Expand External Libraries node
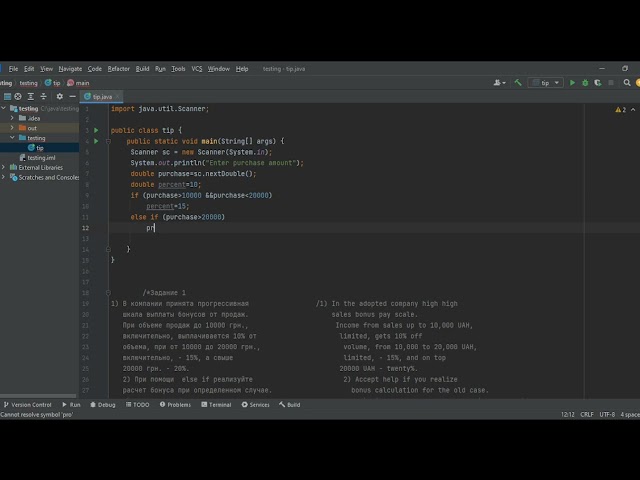 [x=4, y=167]
